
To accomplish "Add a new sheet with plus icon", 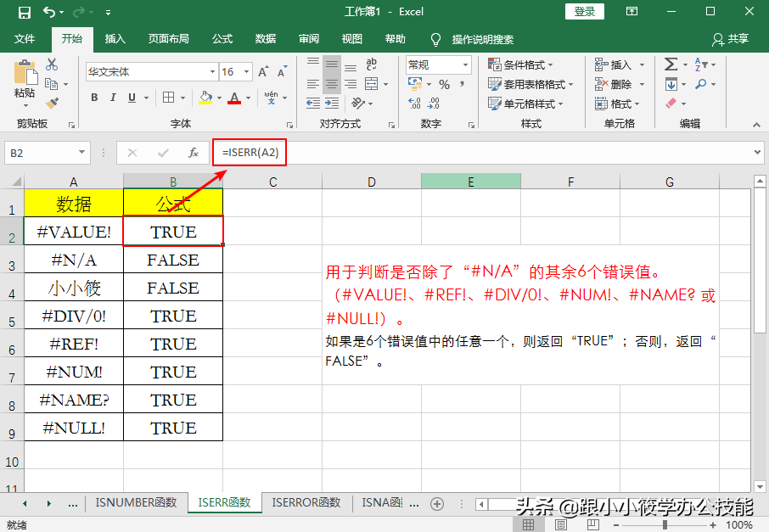I will (x=437, y=503).
